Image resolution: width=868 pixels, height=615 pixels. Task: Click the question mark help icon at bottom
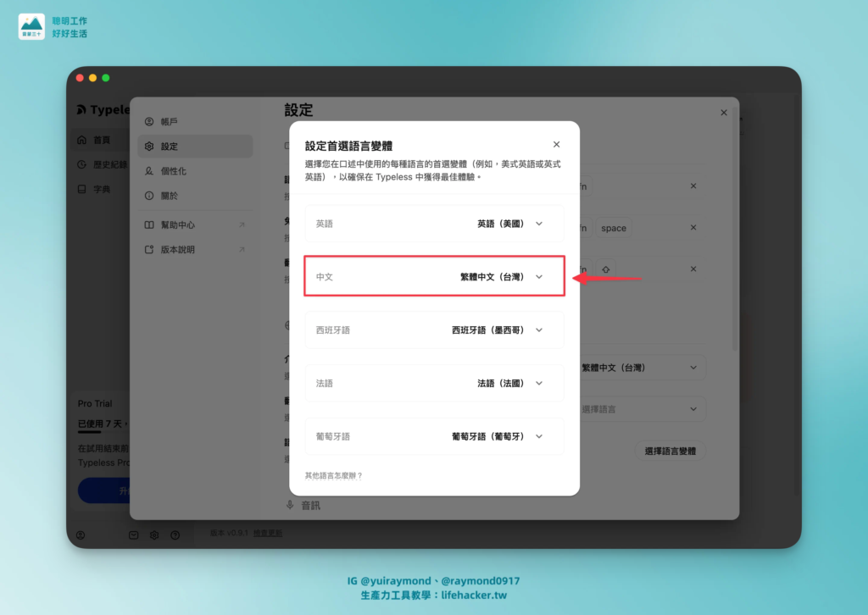coord(175,535)
